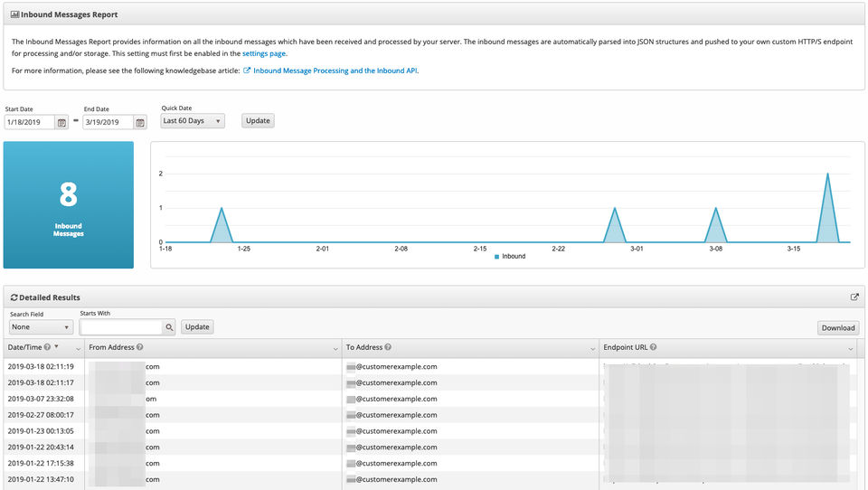
Task: Click the From Address help icon
Action: tap(140, 347)
